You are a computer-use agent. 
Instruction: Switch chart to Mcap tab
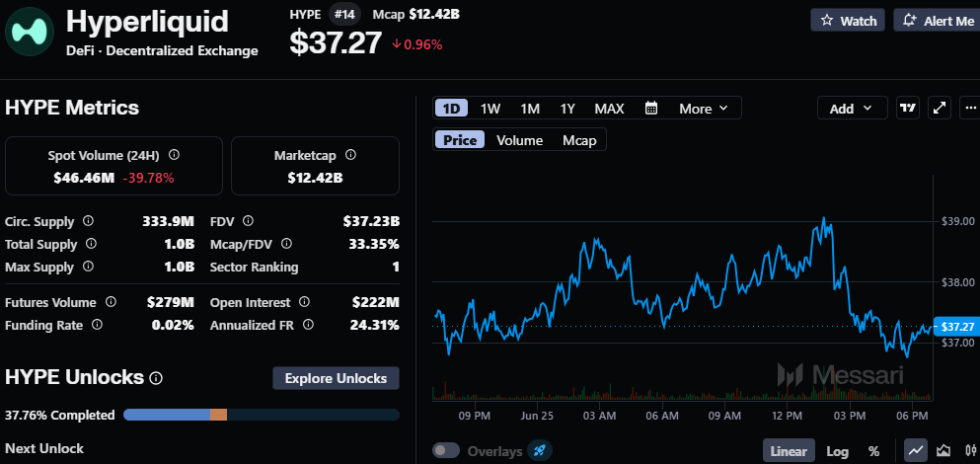click(579, 140)
